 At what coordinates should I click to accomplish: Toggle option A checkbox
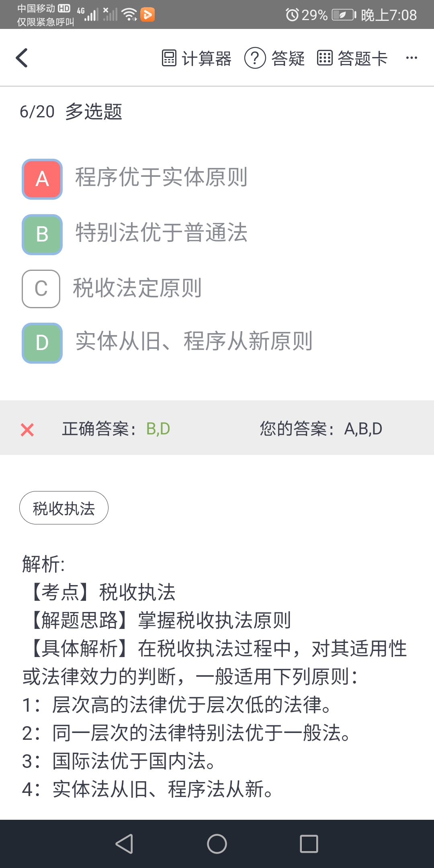[42, 179]
